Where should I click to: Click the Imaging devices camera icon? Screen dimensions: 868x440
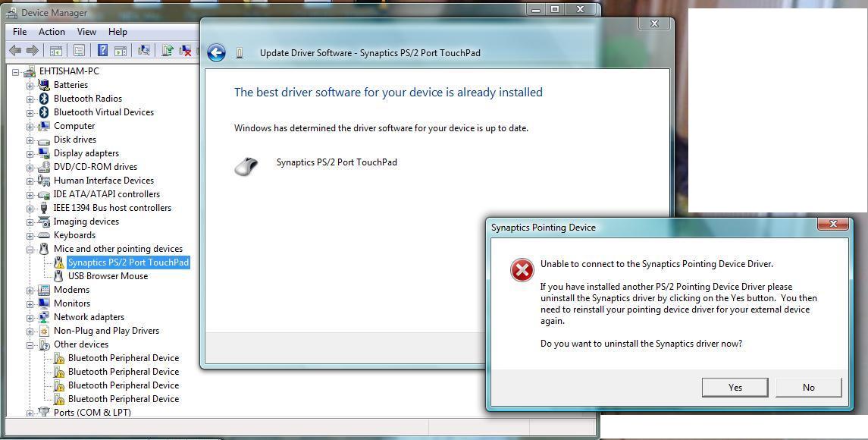pyautogui.click(x=44, y=222)
